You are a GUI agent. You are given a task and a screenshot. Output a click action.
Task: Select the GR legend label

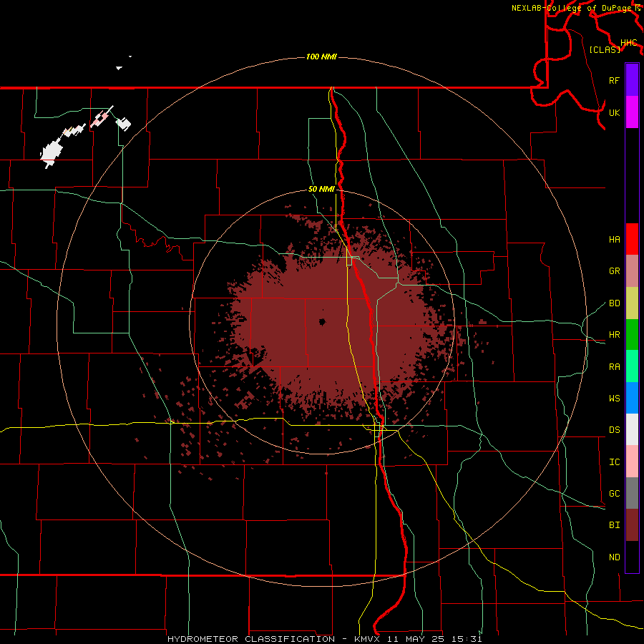(x=614, y=271)
